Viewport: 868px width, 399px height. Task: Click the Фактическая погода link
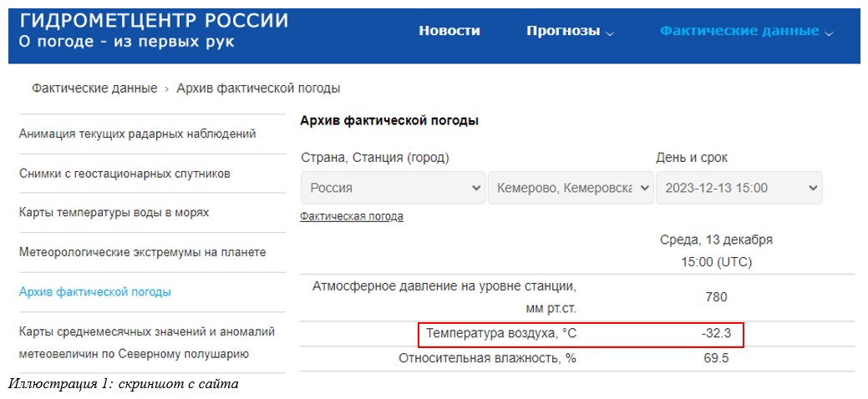click(x=352, y=216)
